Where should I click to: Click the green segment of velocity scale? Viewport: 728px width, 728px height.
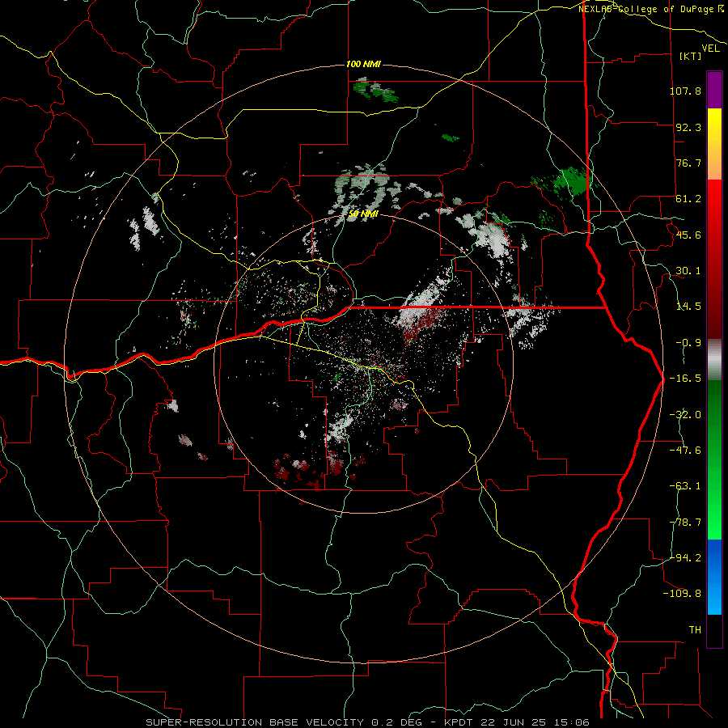pos(714,459)
